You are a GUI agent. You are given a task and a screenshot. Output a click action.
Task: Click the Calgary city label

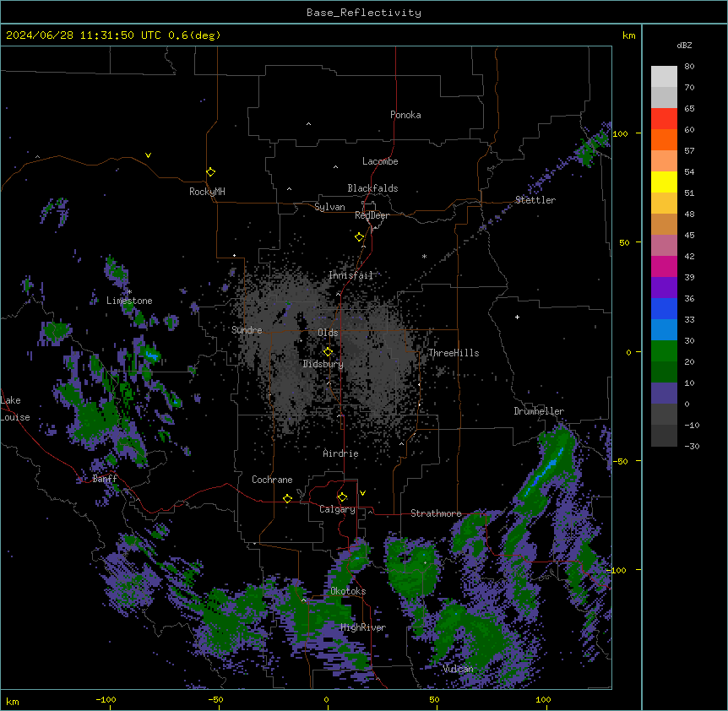point(337,509)
